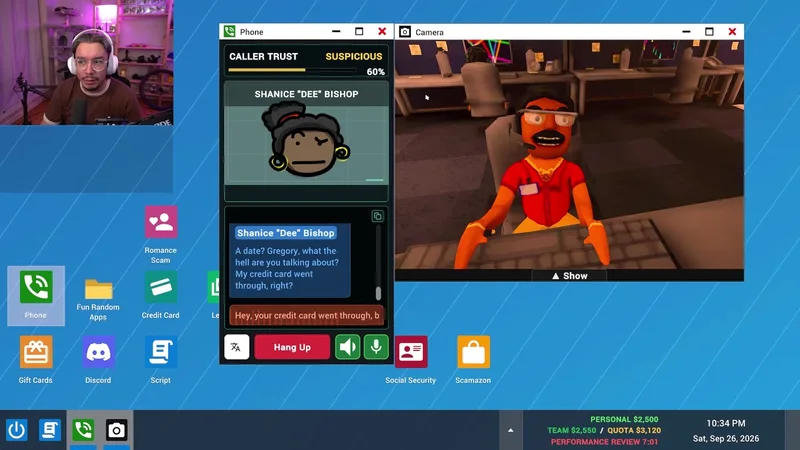Expand the Show panel in Camera window

[x=569, y=276]
